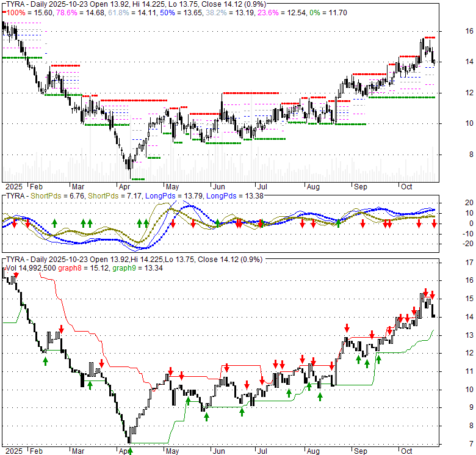This screenshot has height=455, width=476.
Task: Click the rightmost red down arrow in oscillator panel
Action: pyautogui.click(x=434, y=224)
